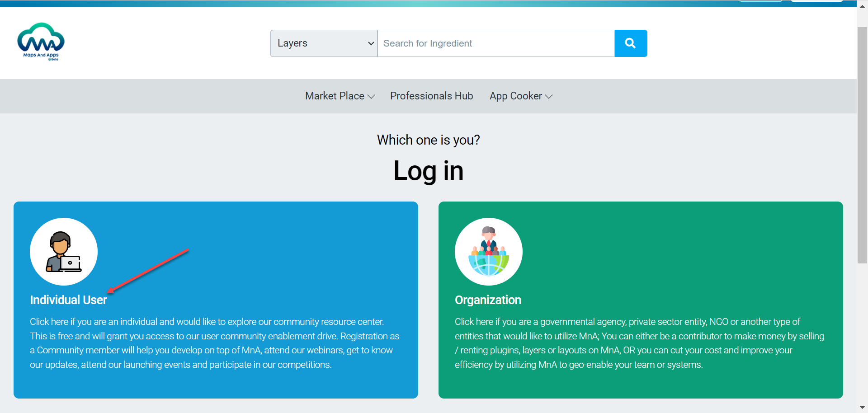Image resolution: width=868 pixels, height=413 pixels.
Task: Click the Organization globe icon
Action: [x=489, y=252]
